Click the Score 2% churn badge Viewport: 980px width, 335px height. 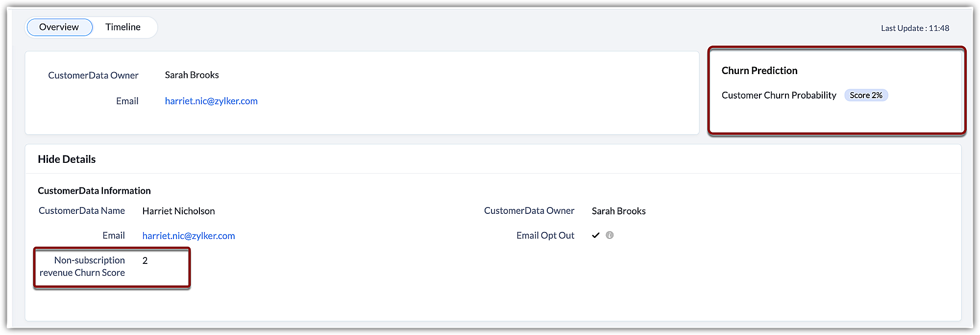(866, 95)
